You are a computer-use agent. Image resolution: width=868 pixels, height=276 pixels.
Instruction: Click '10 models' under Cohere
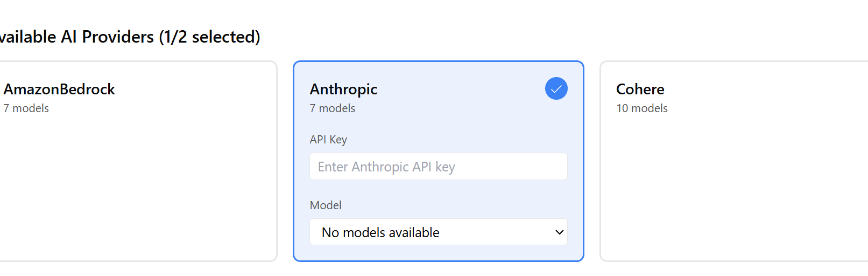(641, 108)
